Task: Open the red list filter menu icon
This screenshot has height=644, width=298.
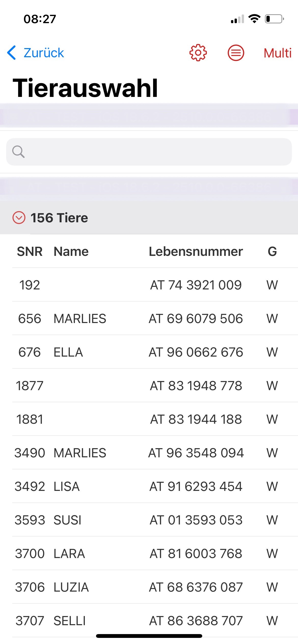Action: pyautogui.click(x=236, y=53)
